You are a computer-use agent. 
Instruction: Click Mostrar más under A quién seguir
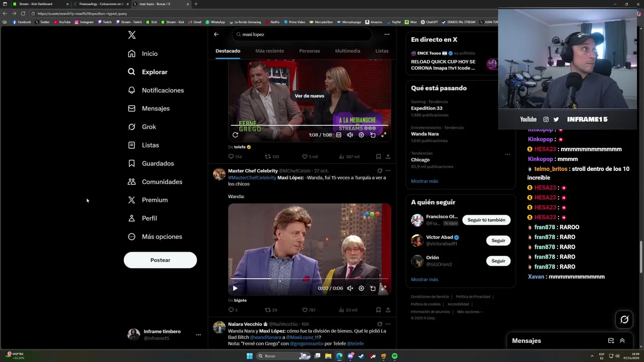pyautogui.click(x=424, y=280)
